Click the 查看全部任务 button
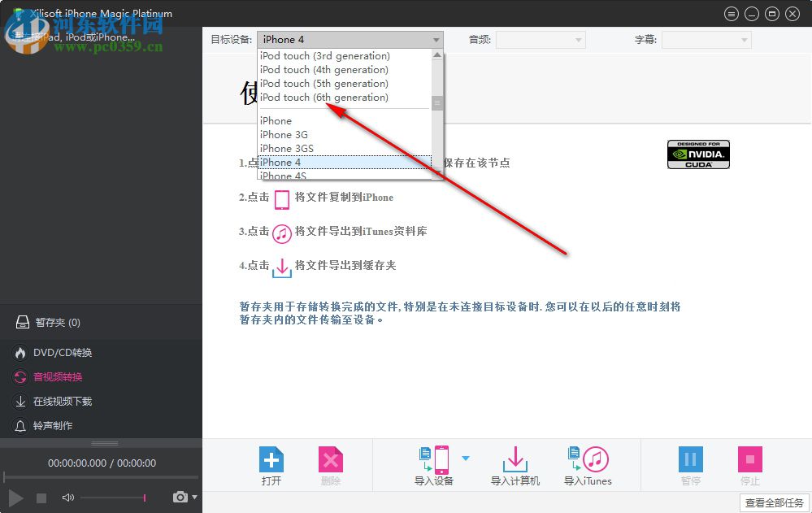This screenshot has height=513, width=812. click(x=773, y=502)
